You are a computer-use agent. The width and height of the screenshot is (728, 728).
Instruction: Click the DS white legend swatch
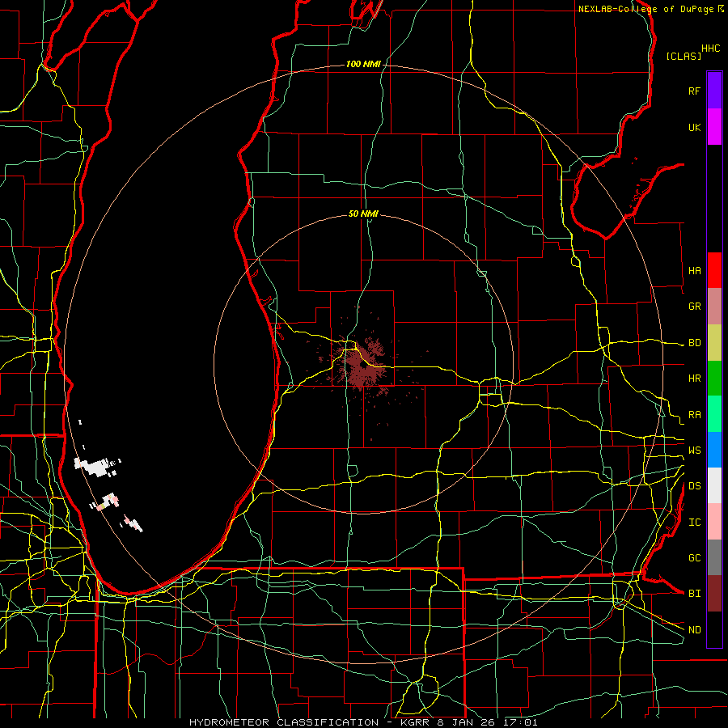714,485
